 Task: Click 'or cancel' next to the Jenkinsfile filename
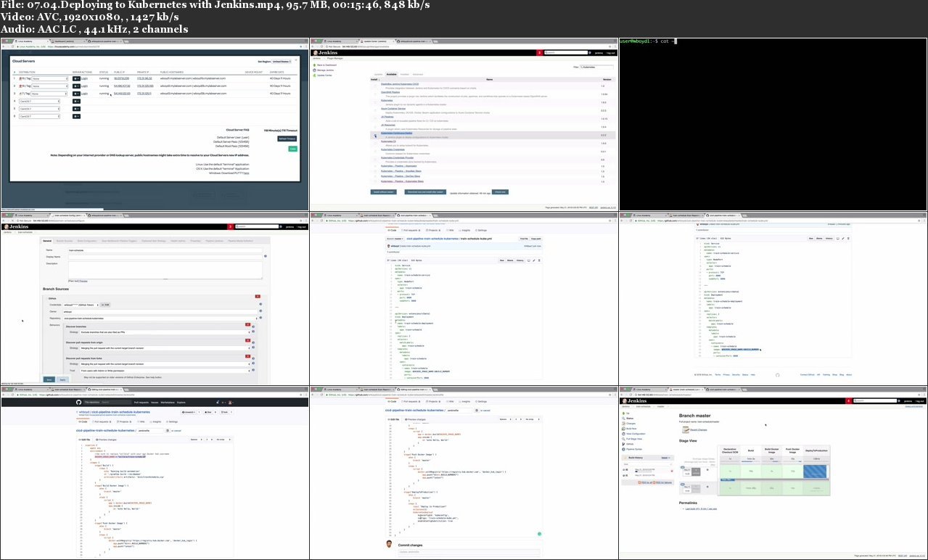point(176,431)
